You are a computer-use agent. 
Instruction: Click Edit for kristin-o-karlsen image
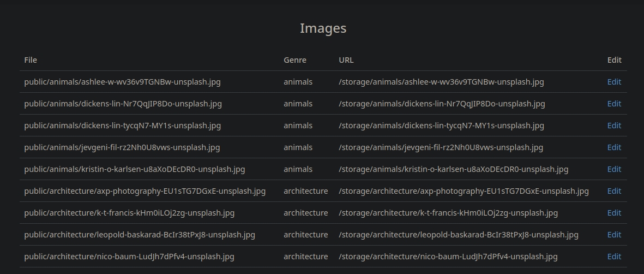[614, 169]
